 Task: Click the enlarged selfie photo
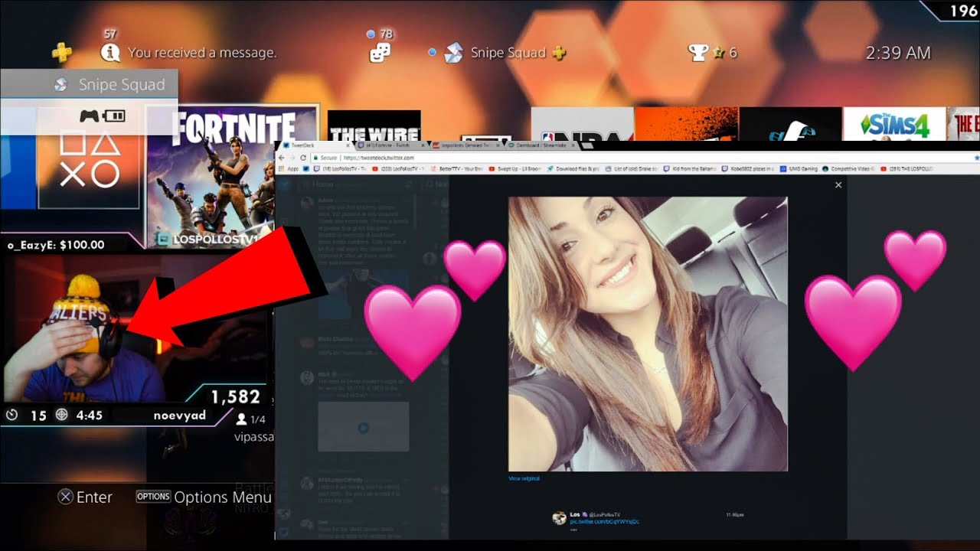648,334
